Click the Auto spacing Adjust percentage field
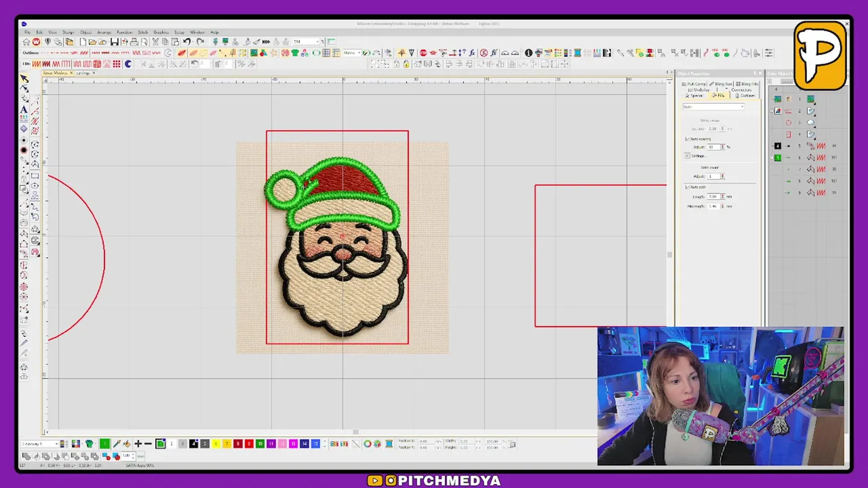 click(x=714, y=147)
